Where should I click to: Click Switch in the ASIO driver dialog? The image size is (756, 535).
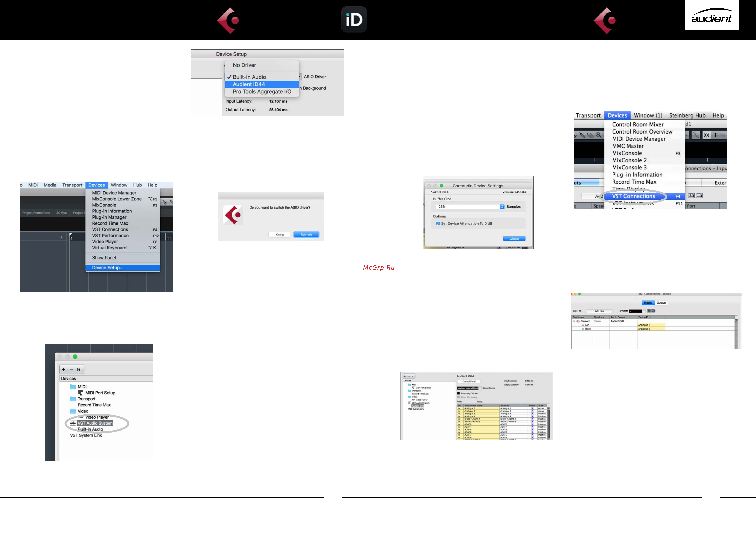click(306, 235)
